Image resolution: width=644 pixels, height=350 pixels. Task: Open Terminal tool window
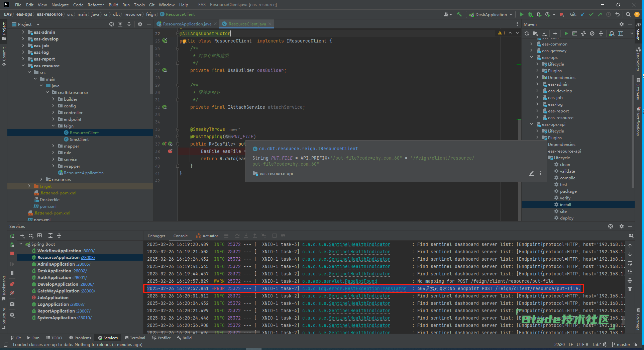pyautogui.click(x=135, y=338)
